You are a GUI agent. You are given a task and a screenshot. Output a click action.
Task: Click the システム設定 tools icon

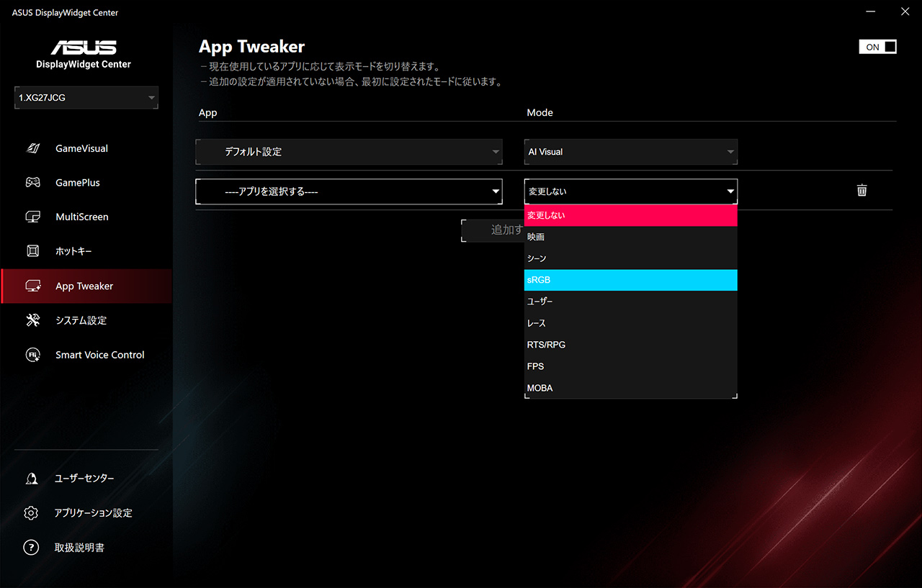click(32, 320)
